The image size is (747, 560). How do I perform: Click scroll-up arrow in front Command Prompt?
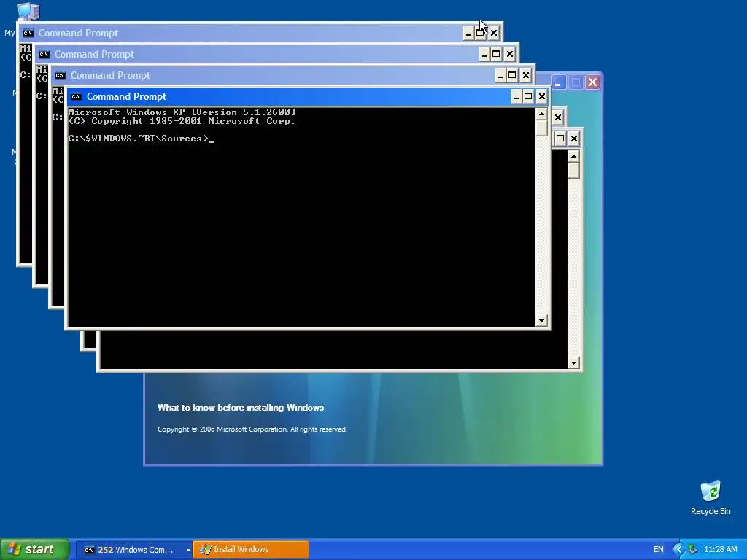(541, 114)
